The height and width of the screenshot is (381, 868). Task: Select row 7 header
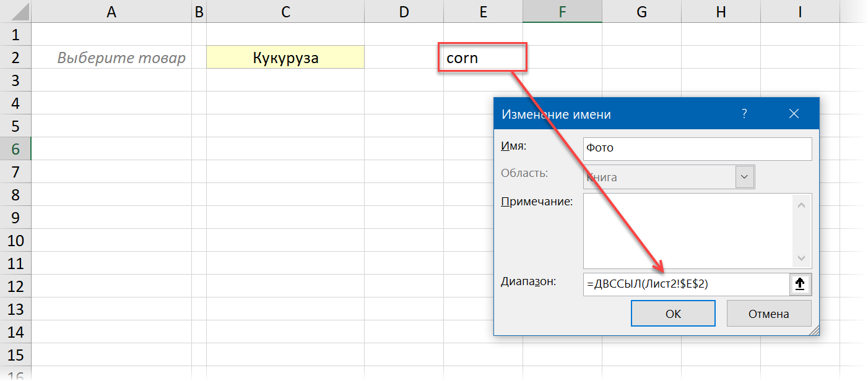click(15, 172)
